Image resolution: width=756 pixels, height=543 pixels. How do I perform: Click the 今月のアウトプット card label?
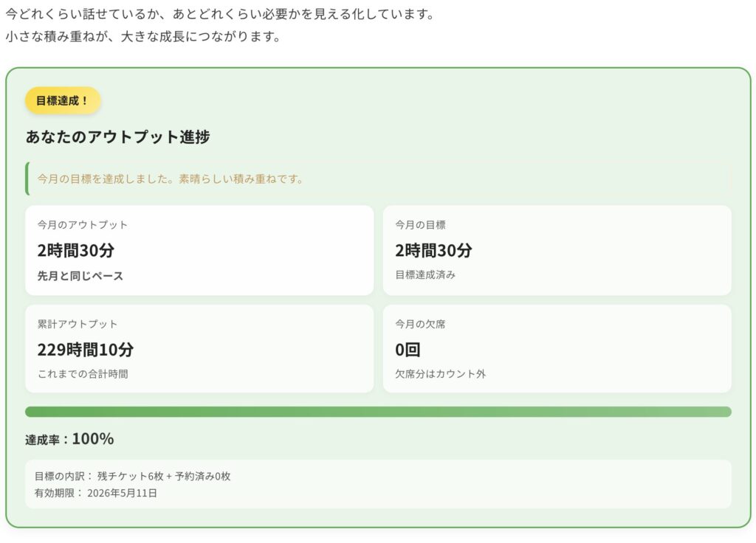tap(83, 225)
